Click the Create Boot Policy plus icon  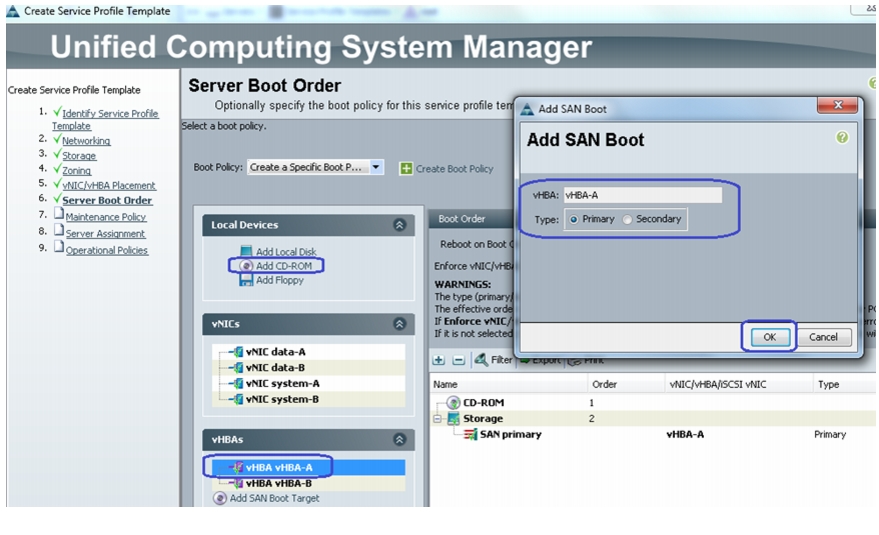point(406,168)
